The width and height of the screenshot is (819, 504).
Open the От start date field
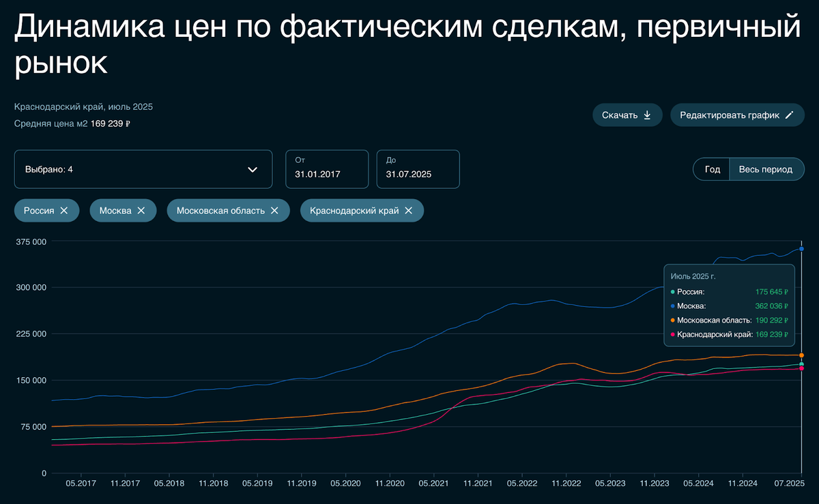pyautogui.click(x=327, y=169)
